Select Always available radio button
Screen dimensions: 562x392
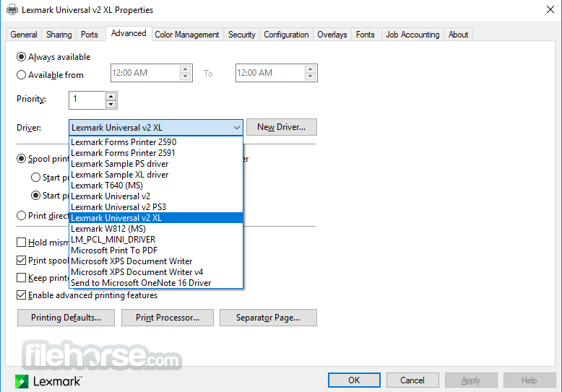[x=21, y=56]
